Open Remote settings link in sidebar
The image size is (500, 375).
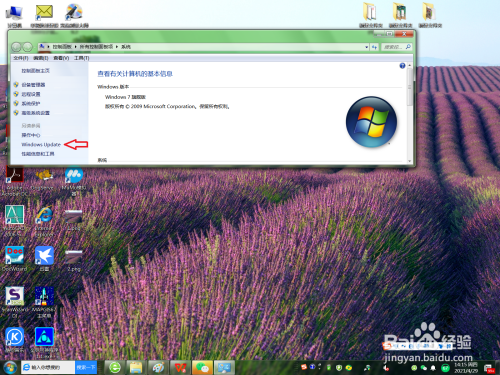31,94
